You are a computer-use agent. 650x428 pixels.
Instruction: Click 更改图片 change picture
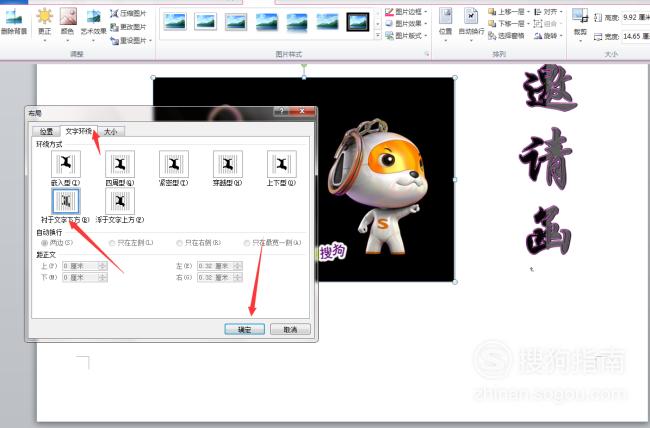click(129, 27)
